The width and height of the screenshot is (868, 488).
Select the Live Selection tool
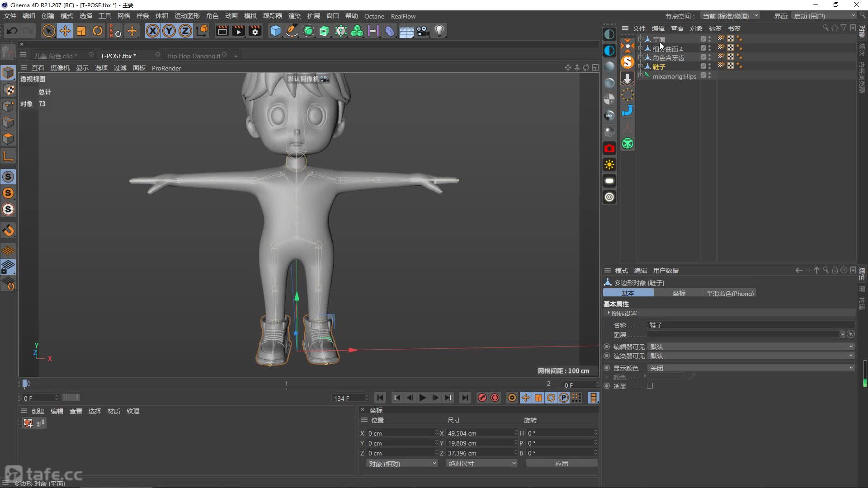(48, 31)
